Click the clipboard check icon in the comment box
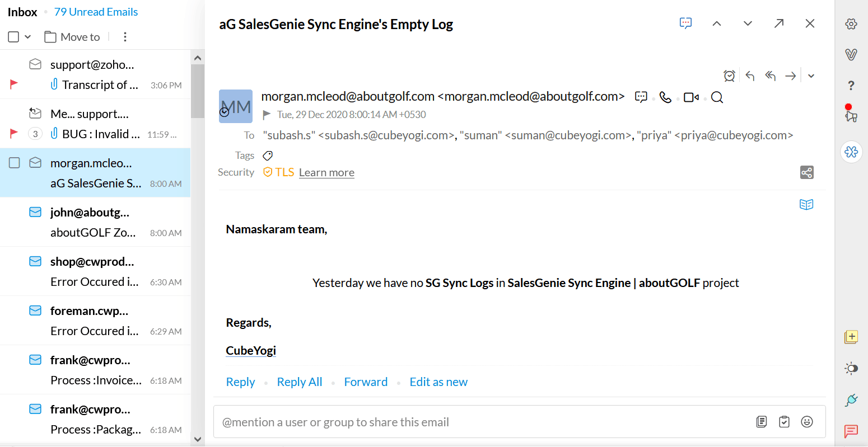 784,422
